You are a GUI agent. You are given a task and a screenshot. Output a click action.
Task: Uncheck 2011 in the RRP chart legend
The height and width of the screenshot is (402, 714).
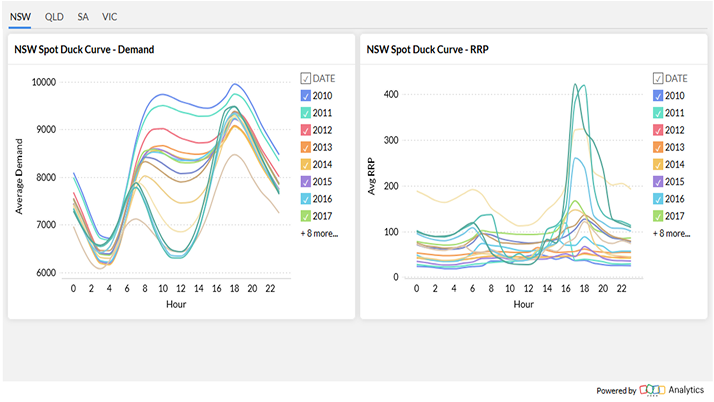click(x=657, y=113)
